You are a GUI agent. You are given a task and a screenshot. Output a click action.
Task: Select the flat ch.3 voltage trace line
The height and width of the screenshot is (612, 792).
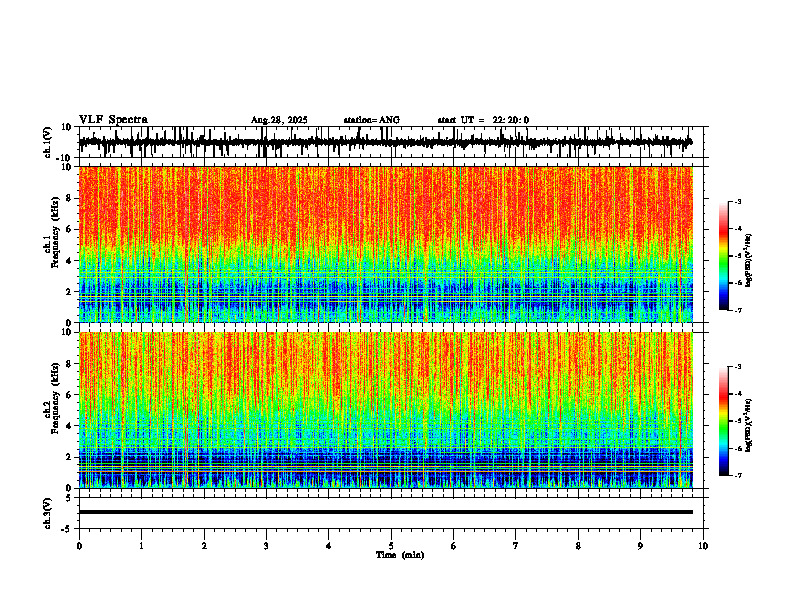(385, 512)
